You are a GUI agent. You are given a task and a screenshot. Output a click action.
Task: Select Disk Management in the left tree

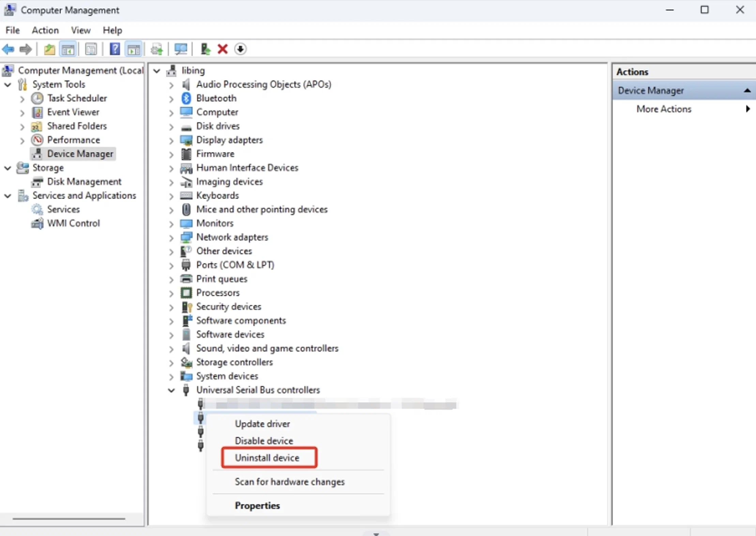[84, 182]
